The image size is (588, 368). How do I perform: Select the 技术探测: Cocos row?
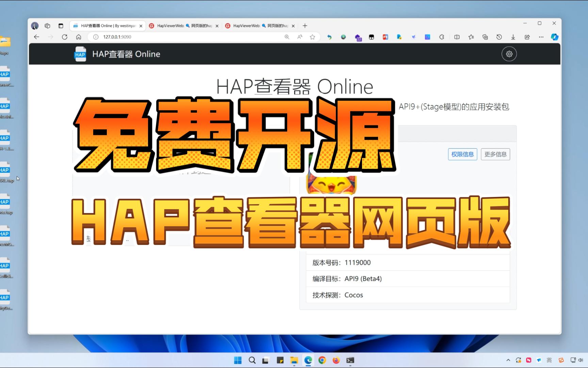(408, 295)
